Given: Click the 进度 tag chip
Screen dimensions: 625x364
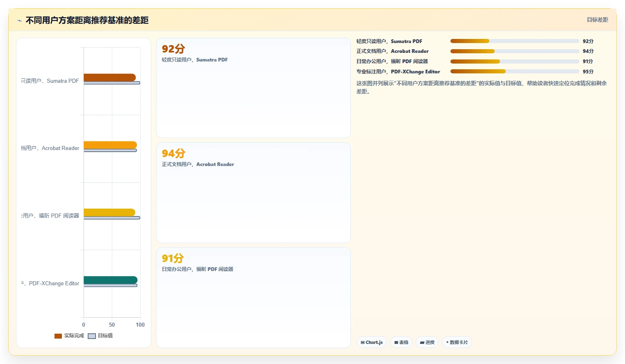Looking at the screenshot, I should (x=427, y=342).
